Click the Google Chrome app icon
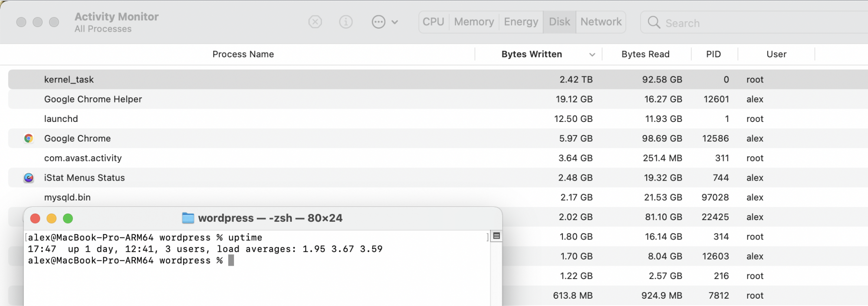Screen dimensions: 868x306 click(29, 138)
